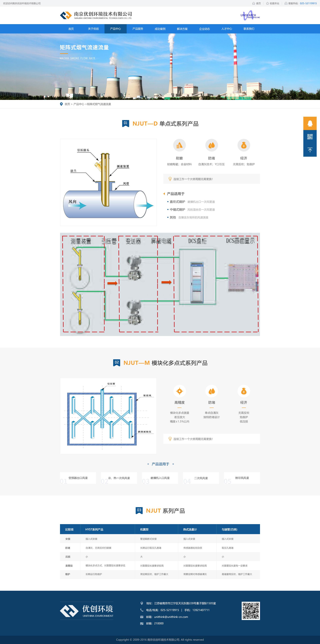Open the 成功案例 navigation item
This screenshot has width=320, height=644.
(x=160, y=29)
